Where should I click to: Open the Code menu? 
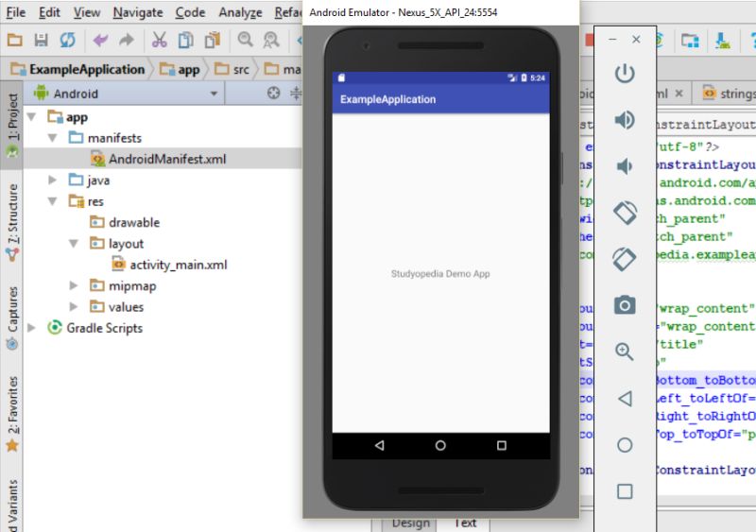point(190,12)
